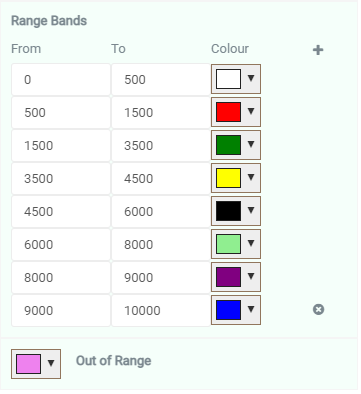Click the yellow colour swatch
361x394 pixels.
[228, 178]
